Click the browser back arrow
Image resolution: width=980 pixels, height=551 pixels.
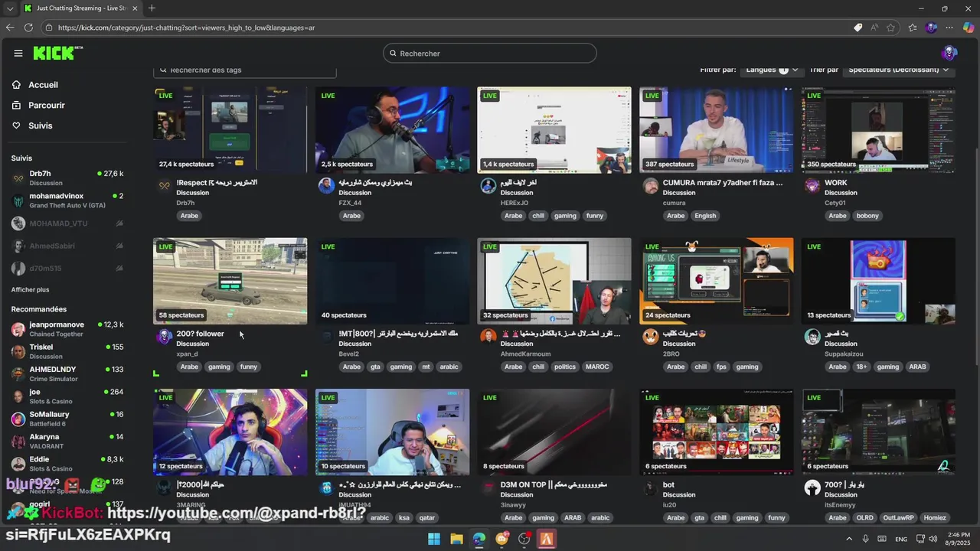point(10,28)
